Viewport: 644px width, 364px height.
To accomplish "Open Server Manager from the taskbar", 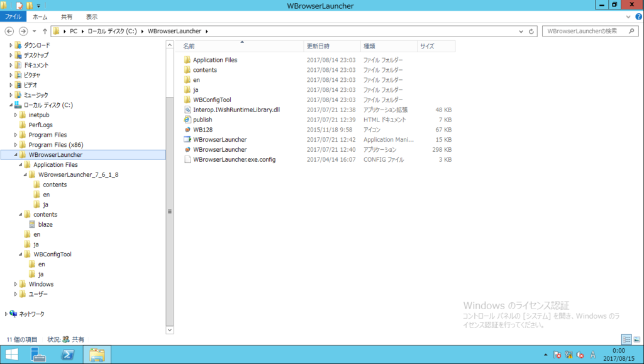I will click(x=38, y=355).
